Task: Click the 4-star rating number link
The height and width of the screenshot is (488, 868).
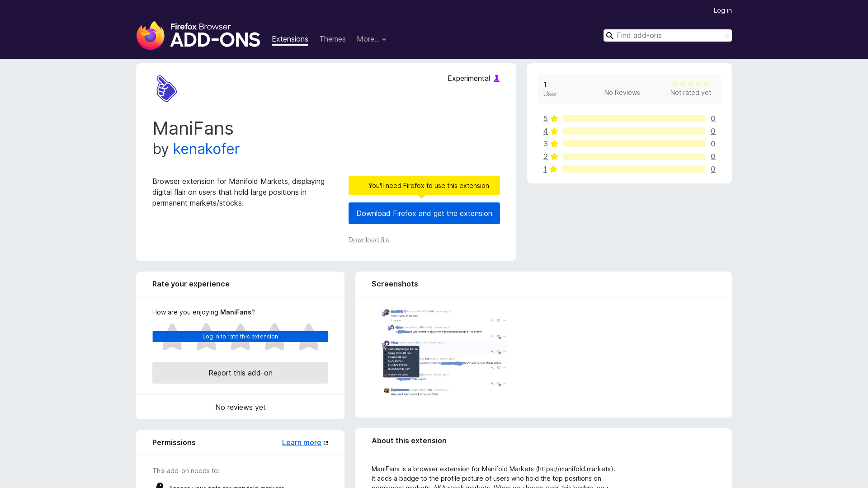Action: click(x=546, y=131)
